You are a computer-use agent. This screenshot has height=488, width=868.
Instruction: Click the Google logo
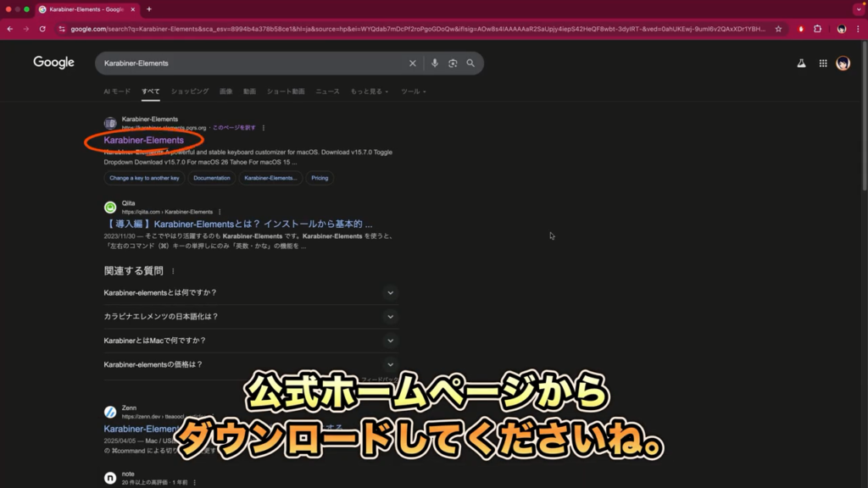click(53, 63)
